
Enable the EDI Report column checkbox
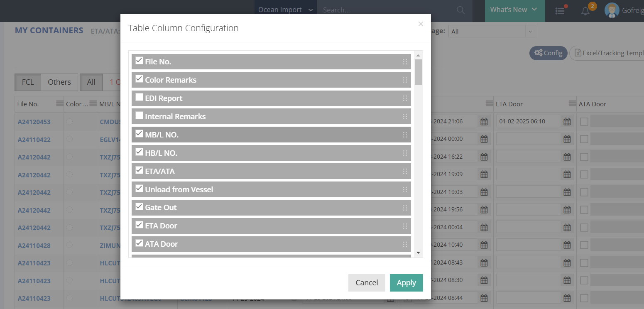[139, 97]
